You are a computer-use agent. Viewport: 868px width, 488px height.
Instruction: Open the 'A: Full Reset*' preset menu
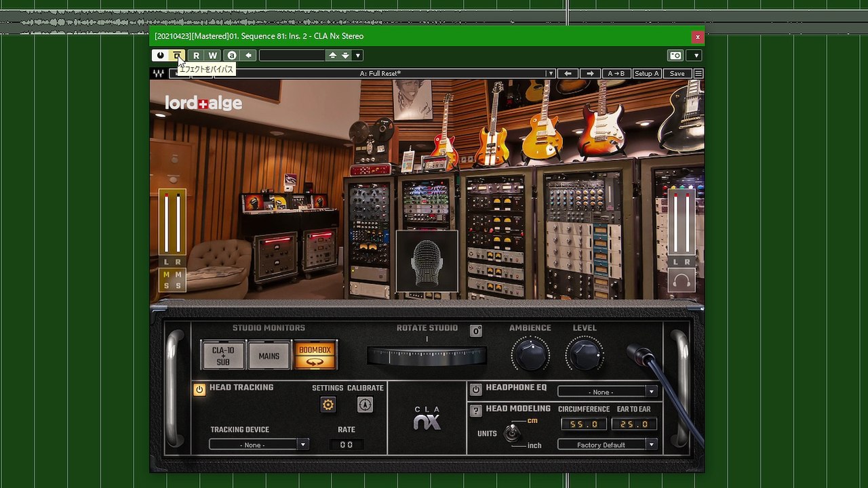(384, 73)
